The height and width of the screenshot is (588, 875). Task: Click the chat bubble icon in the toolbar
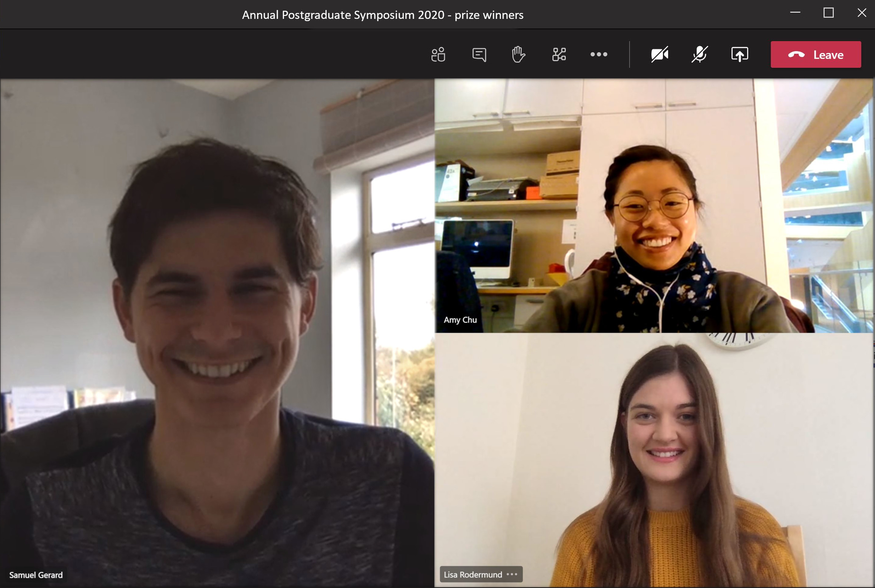pyautogui.click(x=479, y=54)
